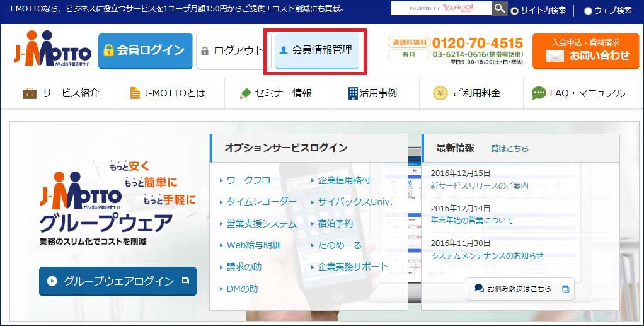The width and height of the screenshot is (644, 326).
Task: Click the Yahoo search input field
Action: coord(442,8)
